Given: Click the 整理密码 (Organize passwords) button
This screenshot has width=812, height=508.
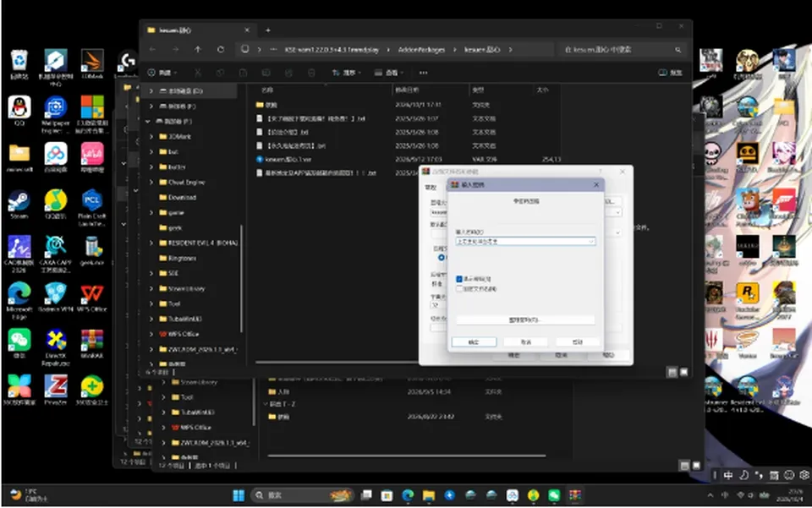Looking at the screenshot, I should [525, 320].
